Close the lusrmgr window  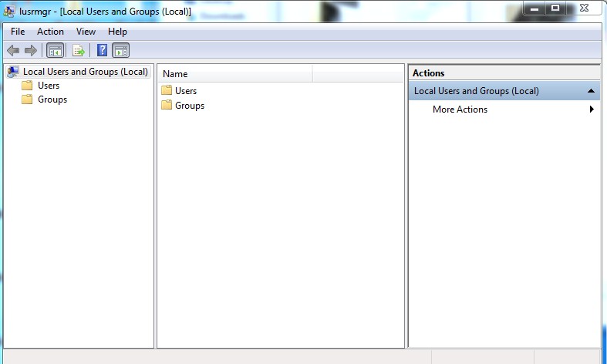(584, 8)
